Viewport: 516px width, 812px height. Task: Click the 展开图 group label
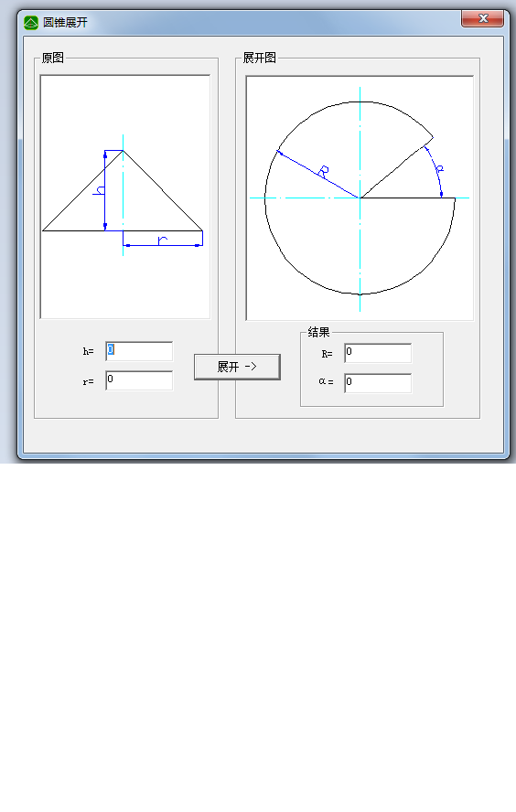[x=260, y=58]
